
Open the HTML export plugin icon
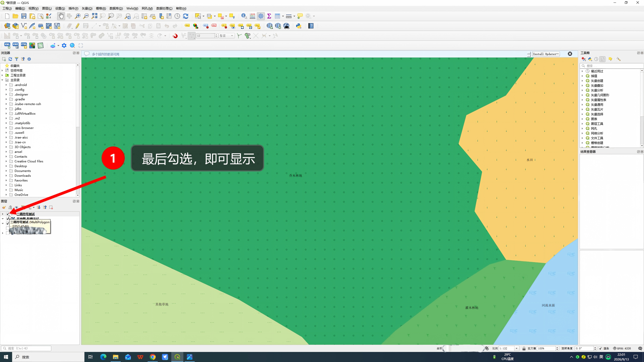pyautogui.click(x=24, y=46)
